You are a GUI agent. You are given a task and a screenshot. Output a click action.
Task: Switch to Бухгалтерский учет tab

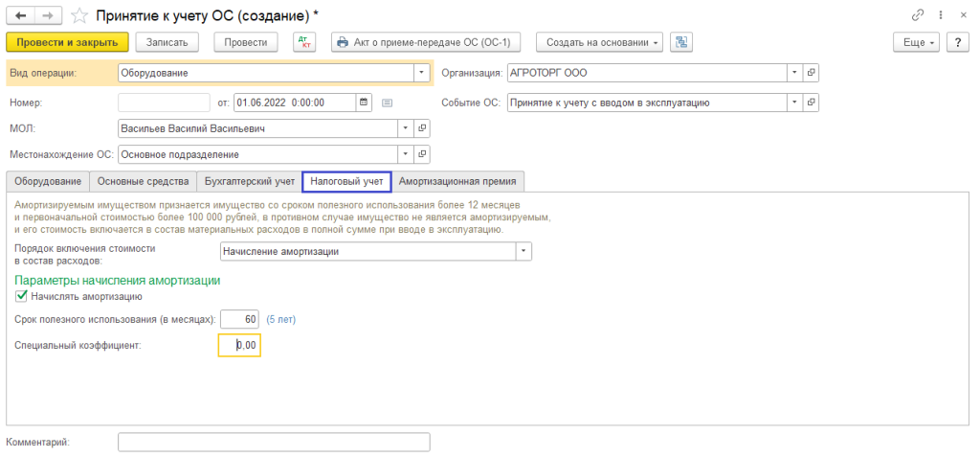[249, 181]
